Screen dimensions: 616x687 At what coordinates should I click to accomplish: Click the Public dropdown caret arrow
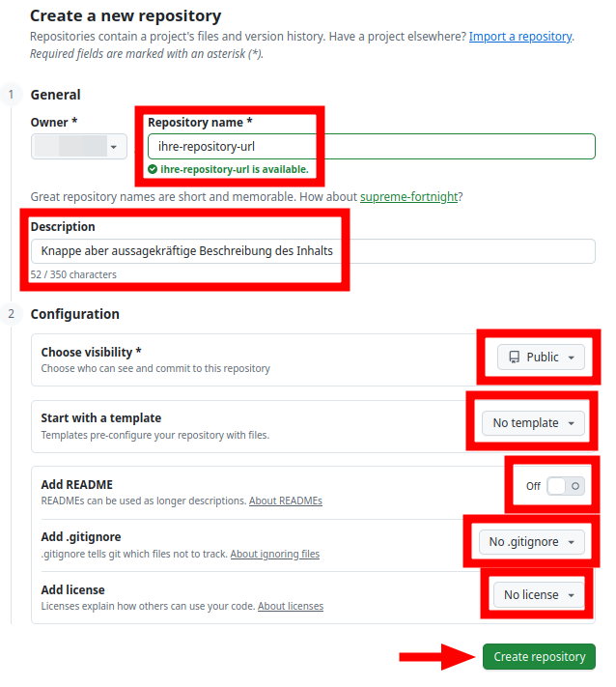tap(572, 358)
